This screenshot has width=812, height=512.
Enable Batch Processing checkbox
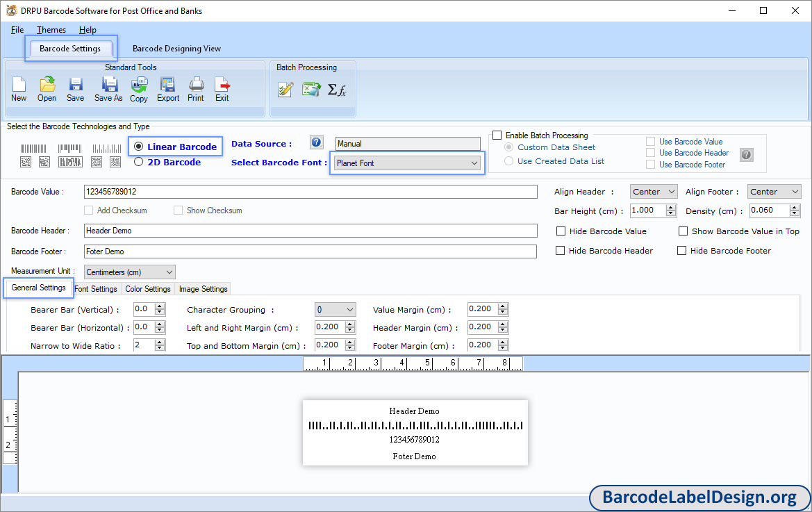click(x=497, y=135)
